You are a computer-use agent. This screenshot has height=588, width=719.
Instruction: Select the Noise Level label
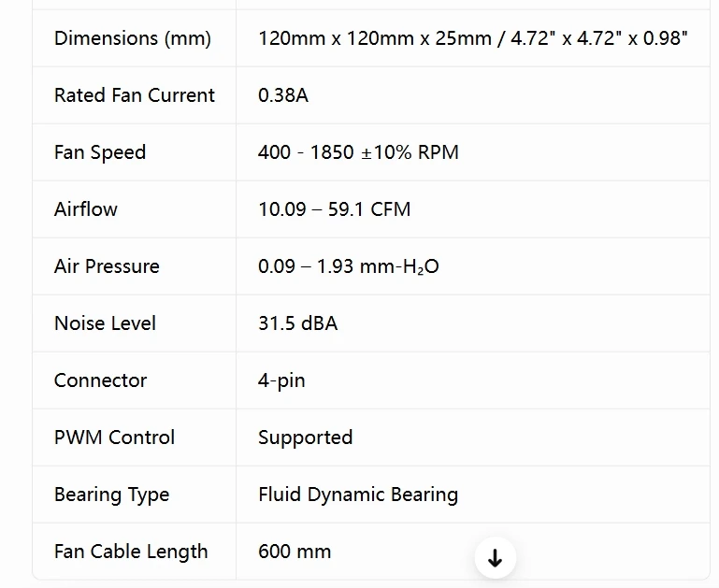pos(105,323)
